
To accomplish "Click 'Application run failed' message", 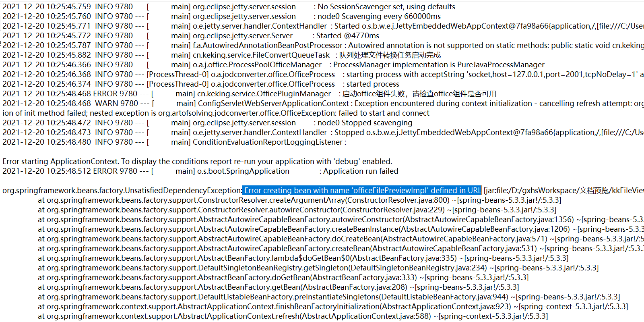I will (361, 171).
